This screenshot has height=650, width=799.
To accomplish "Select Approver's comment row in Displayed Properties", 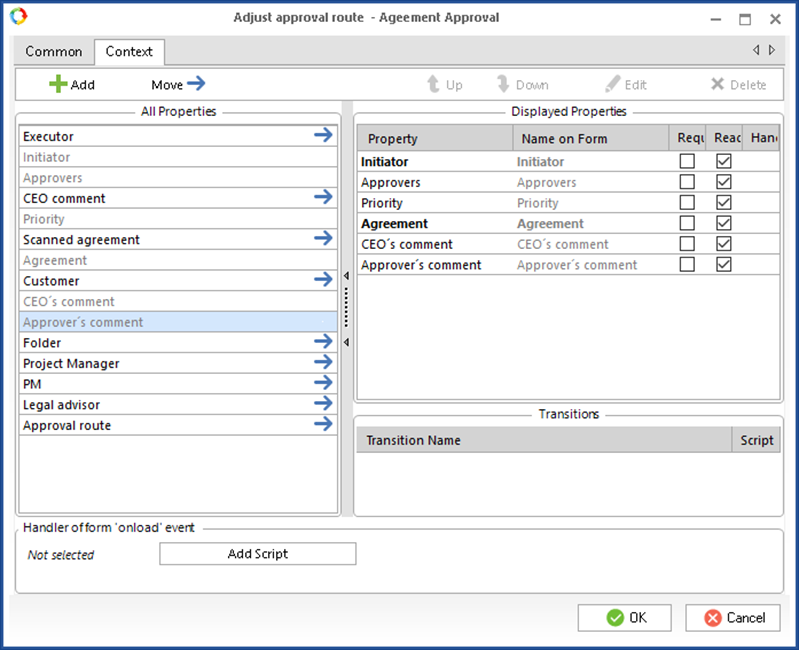I will 420,265.
